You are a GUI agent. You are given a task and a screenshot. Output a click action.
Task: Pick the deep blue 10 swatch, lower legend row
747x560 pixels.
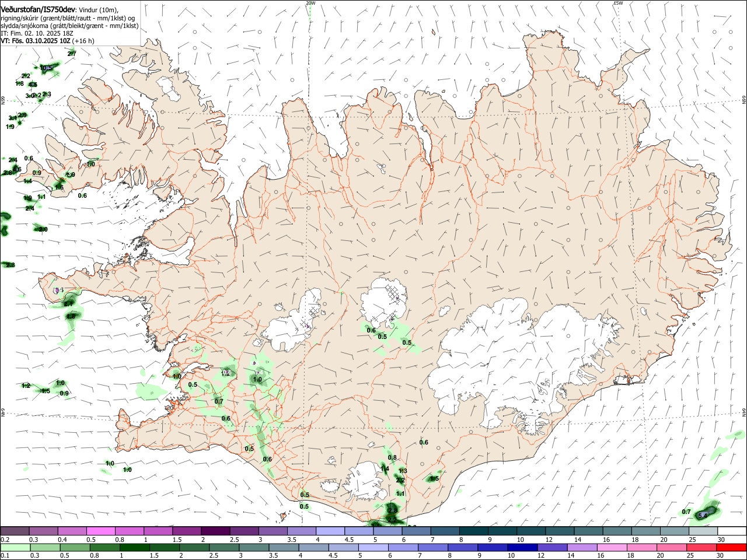coord(522,547)
